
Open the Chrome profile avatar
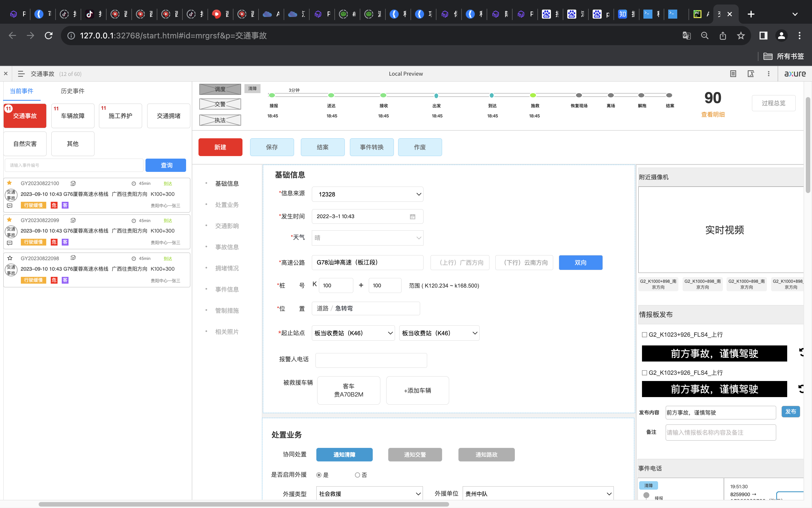(x=782, y=36)
